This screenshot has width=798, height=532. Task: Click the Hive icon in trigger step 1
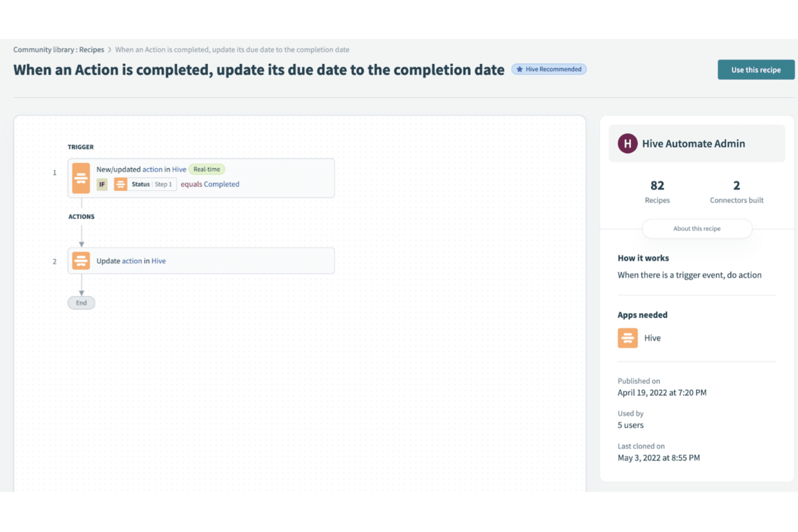(x=81, y=178)
